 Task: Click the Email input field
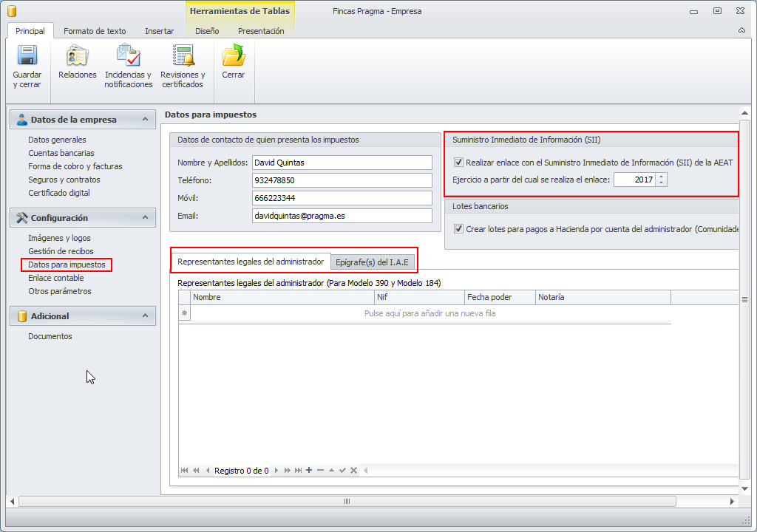tap(342, 216)
